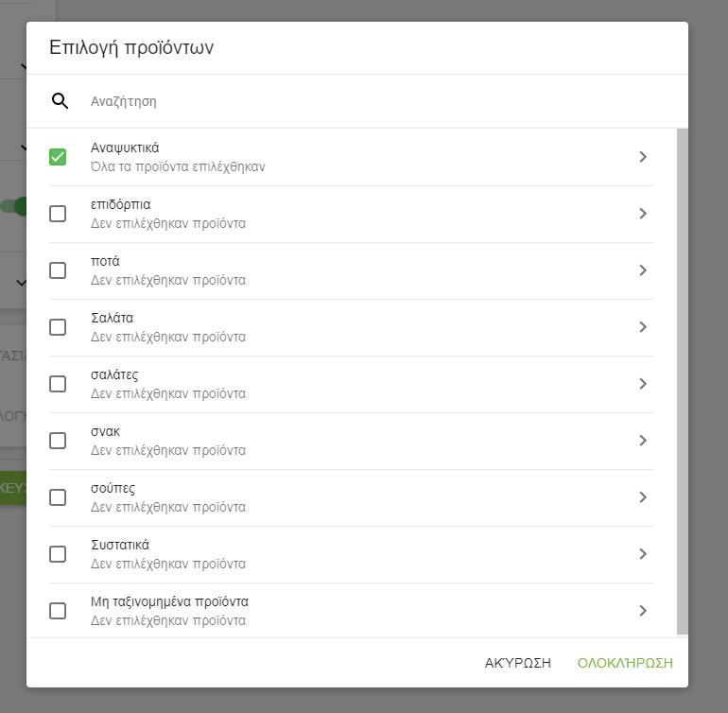Expand the Μη ταξινομημένα προϊόντα chevron
The height and width of the screenshot is (713, 728).
click(x=643, y=611)
